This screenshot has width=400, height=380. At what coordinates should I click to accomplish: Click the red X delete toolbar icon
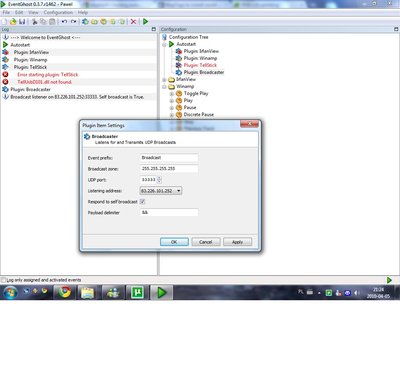(133, 22)
